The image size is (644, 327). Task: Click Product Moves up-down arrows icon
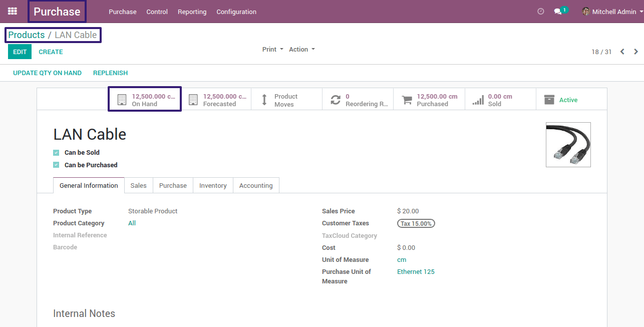click(x=264, y=100)
